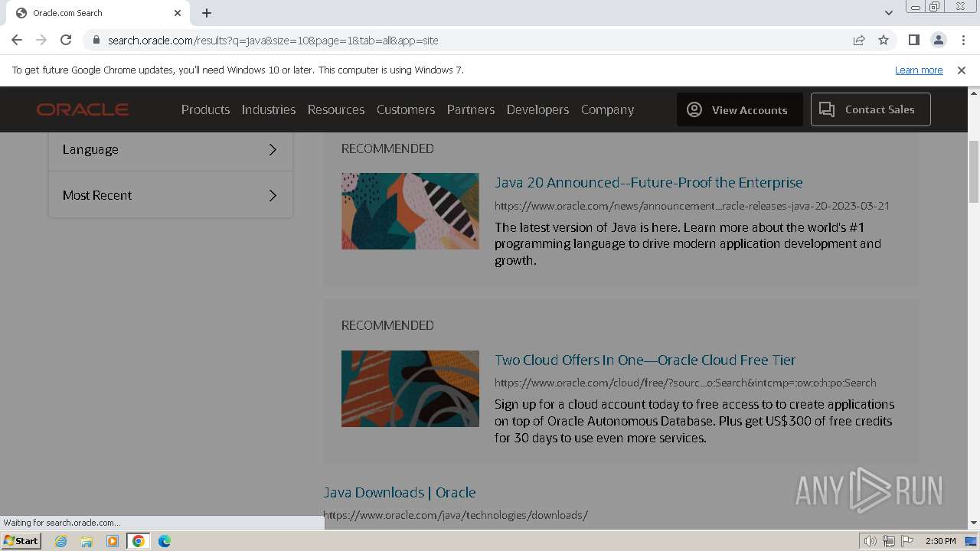Click the Java 20 announcement URL text
Screen dimensions: 980x551
[x=692, y=206]
